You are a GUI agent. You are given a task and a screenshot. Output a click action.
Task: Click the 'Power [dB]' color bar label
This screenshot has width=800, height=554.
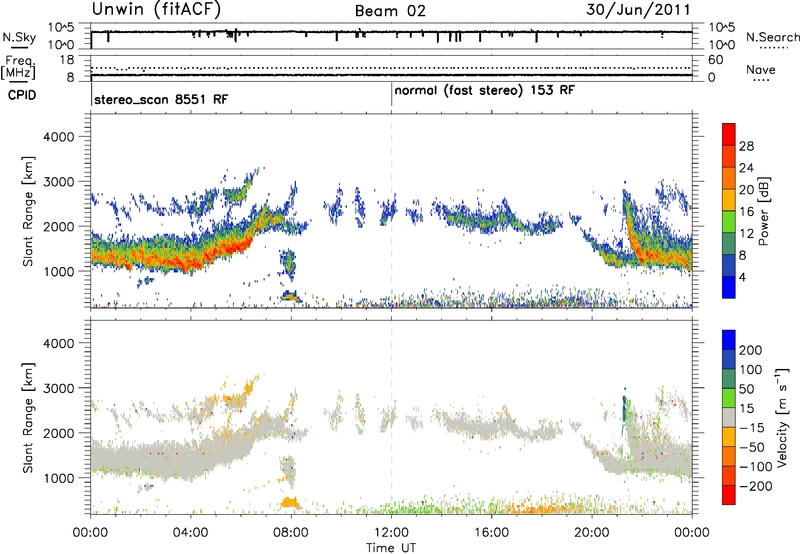[763, 211]
